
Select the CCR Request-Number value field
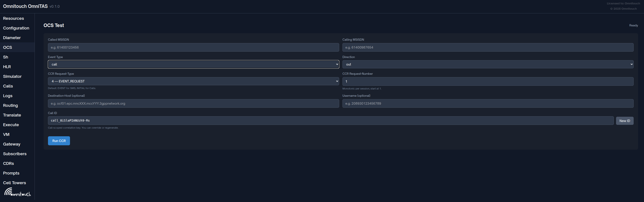click(x=487, y=81)
